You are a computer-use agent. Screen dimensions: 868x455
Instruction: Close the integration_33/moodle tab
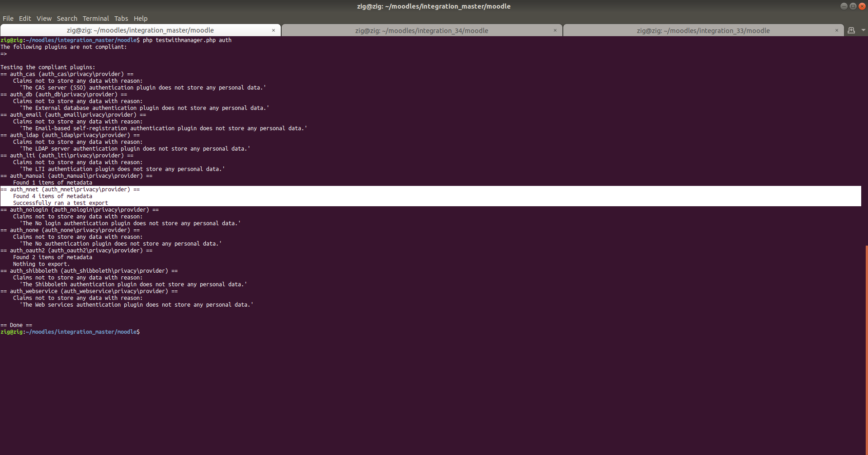coord(837,30)
